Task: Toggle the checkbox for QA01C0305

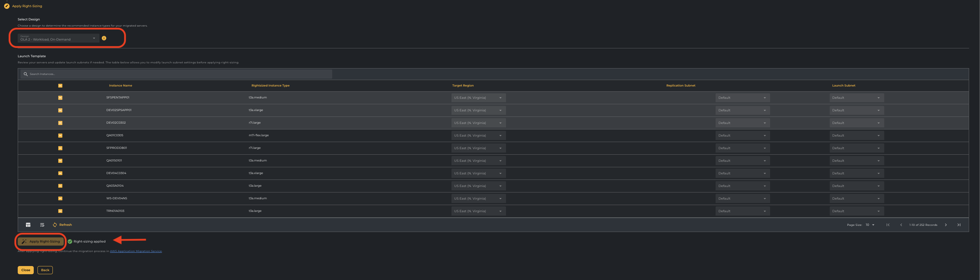Action: [60, 136]
